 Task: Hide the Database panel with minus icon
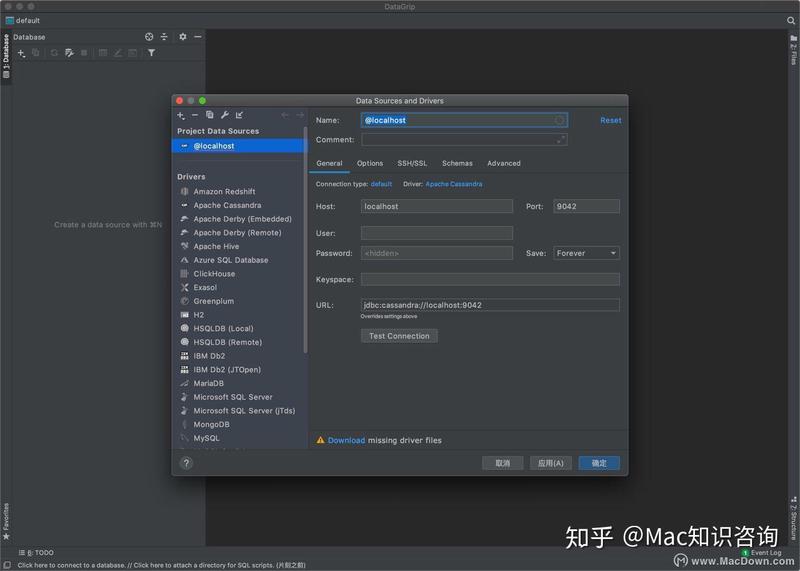tap(197, 37)
